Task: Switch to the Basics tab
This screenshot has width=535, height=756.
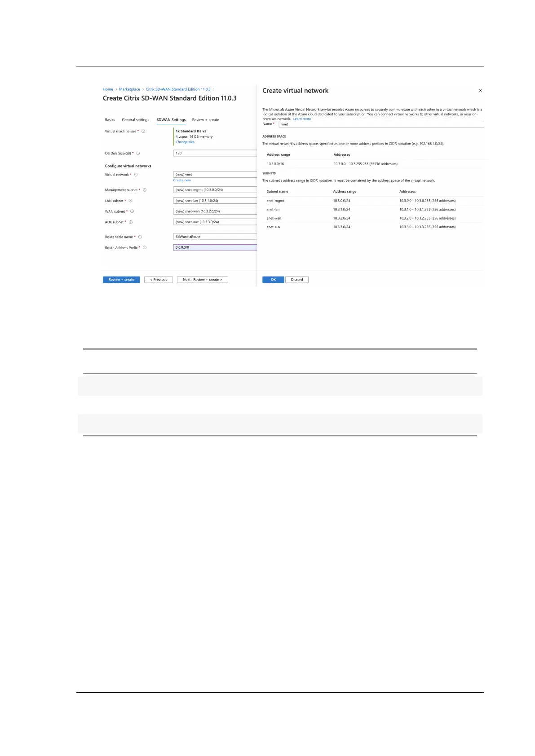Action: pos(110,120)
